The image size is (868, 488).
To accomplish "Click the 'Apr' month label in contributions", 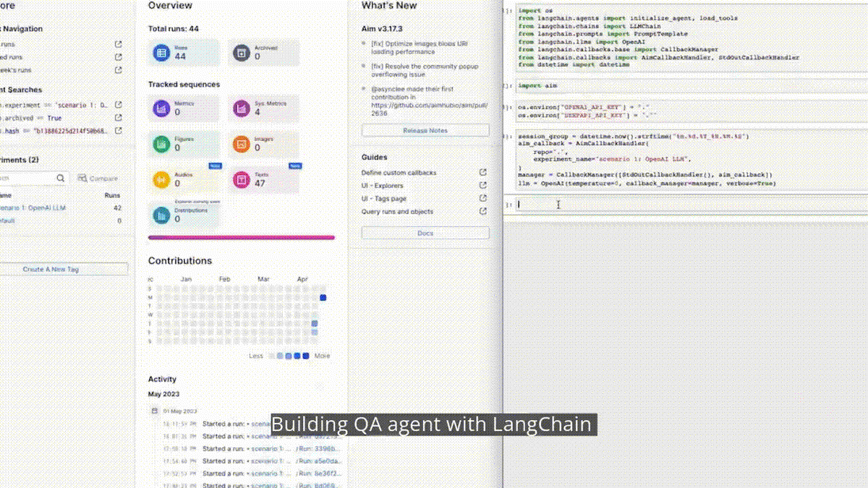I will [302, 278].
